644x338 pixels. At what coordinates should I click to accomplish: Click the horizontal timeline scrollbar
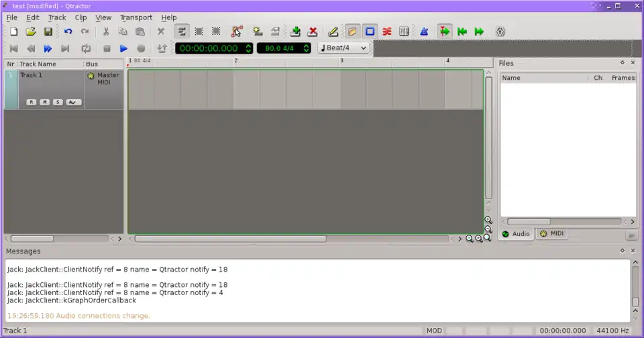[x=230, y=239]
